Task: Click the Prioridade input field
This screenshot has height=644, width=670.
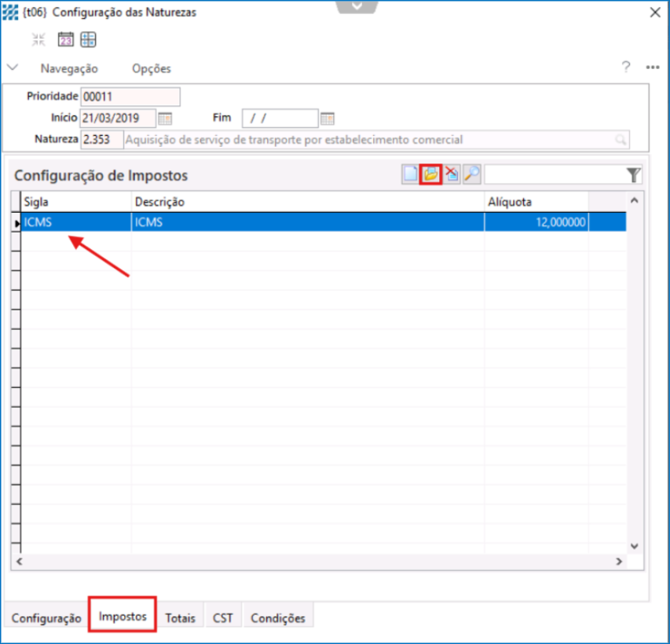Action: pyautogui.click(x=130, y=97)
